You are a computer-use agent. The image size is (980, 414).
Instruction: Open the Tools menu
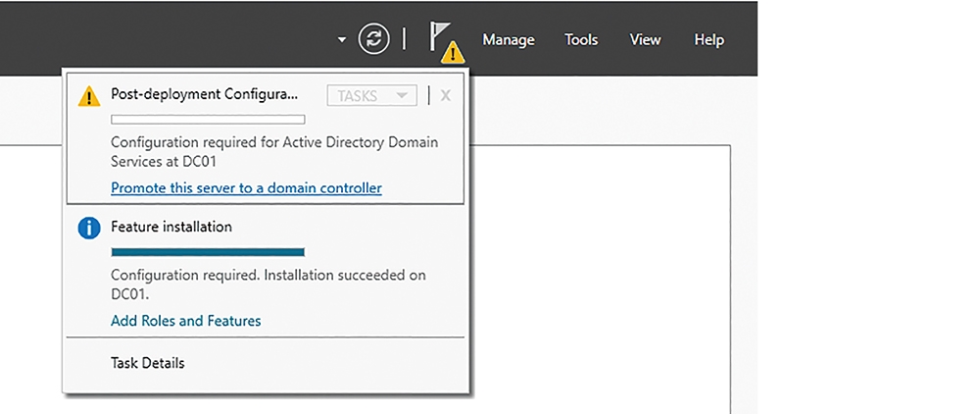[x=581, y=40]
